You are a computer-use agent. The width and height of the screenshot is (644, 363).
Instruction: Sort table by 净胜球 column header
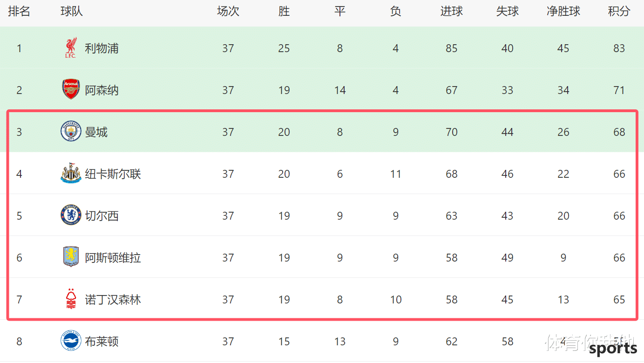563,12
